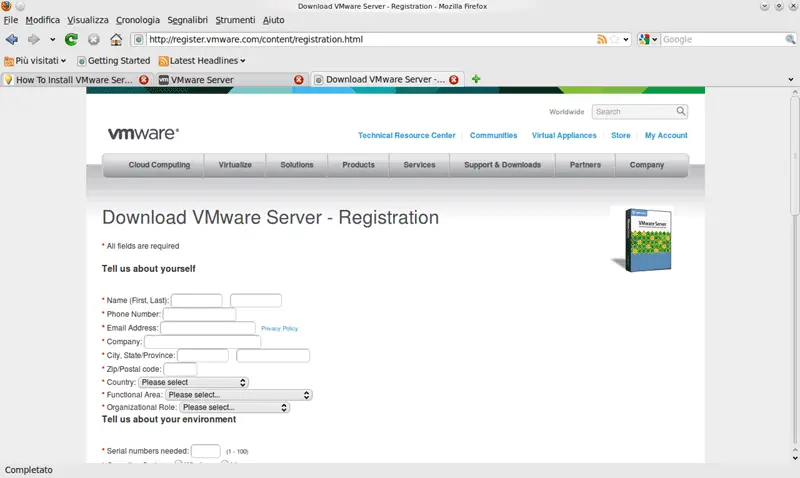Open the Google search engine selector
This screenshot has width=800, height=478.
[x=648, y=39]
